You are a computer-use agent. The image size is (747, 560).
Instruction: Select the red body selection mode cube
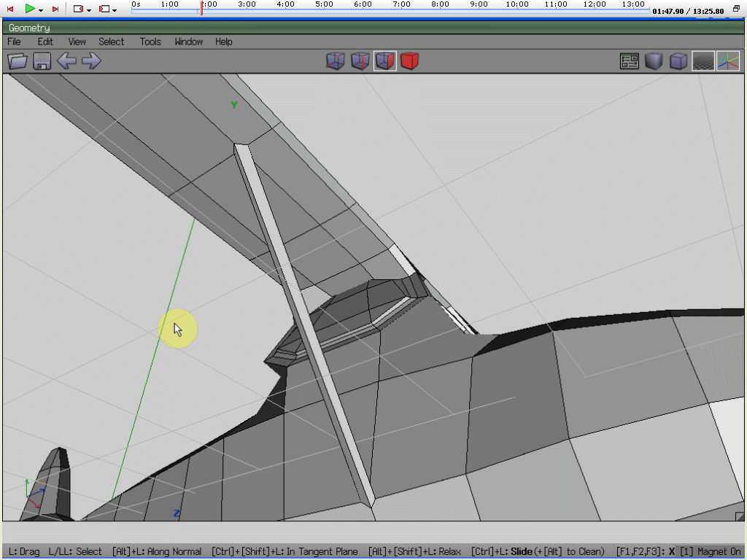(x=409, y=61)
